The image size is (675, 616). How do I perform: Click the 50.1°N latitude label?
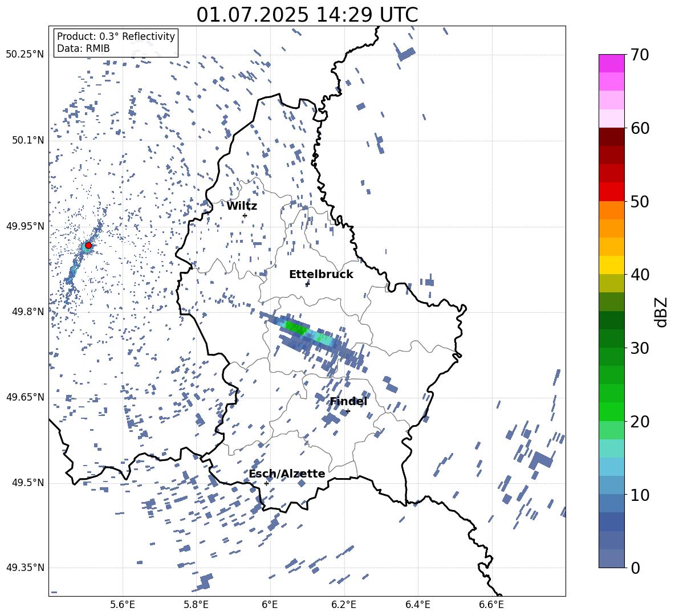click(27, 140)
